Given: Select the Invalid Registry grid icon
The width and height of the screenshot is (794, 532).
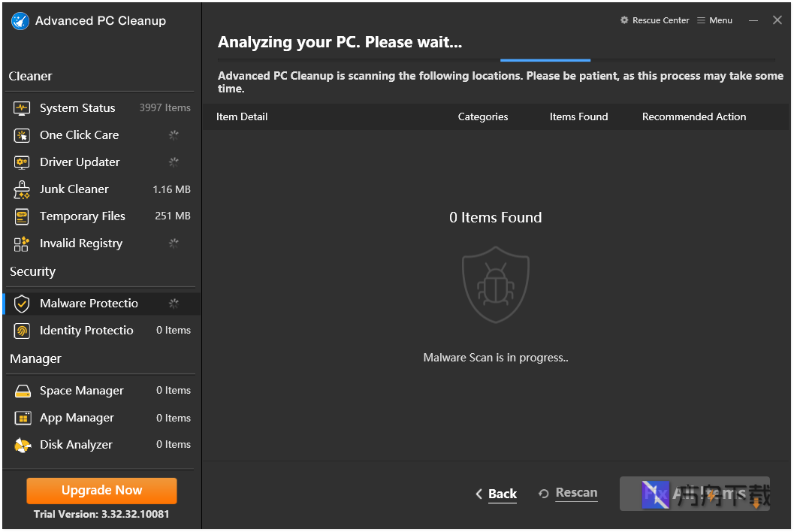Looking at the screenshot, I should tap(22, 243).
